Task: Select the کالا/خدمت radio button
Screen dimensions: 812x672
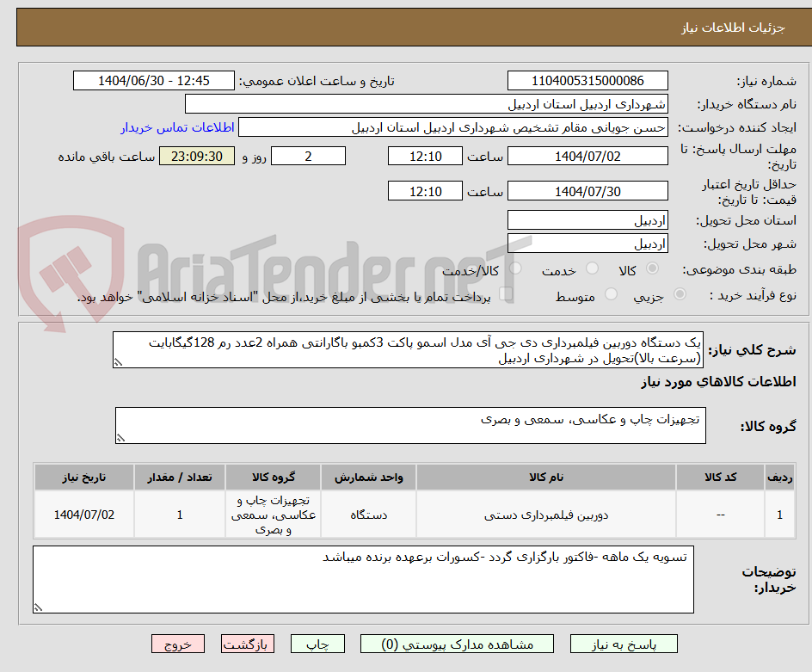Action: [516, 268]
